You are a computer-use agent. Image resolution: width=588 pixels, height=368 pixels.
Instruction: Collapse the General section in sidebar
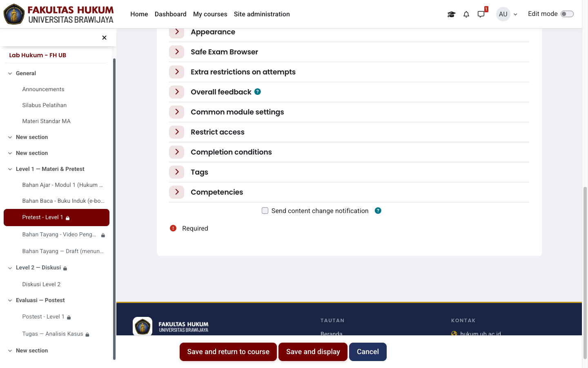pos(10,74)
